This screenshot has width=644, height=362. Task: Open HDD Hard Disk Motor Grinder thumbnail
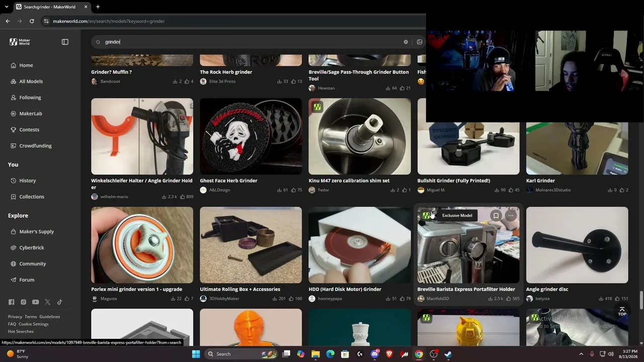[x=360, y=245]
